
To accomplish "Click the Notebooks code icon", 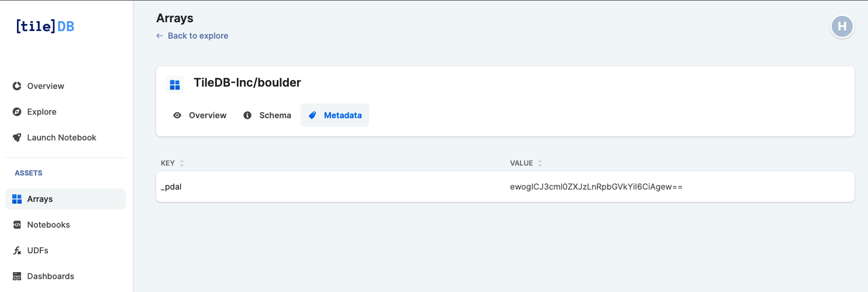I will [17, 225].
